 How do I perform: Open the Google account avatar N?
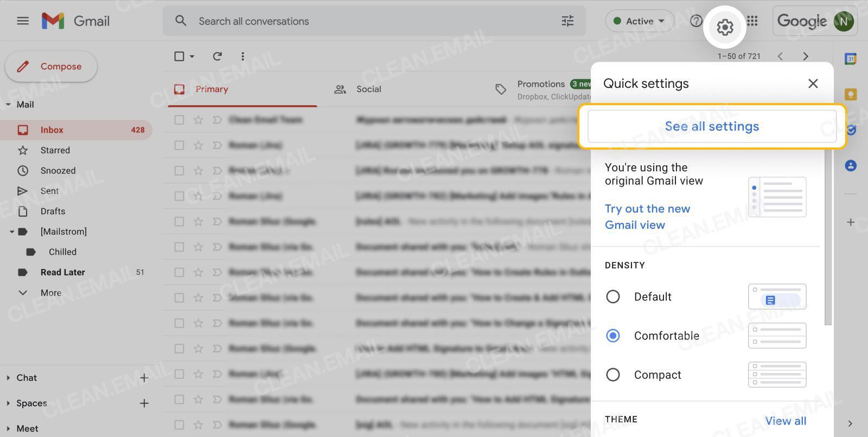(844, 21)
